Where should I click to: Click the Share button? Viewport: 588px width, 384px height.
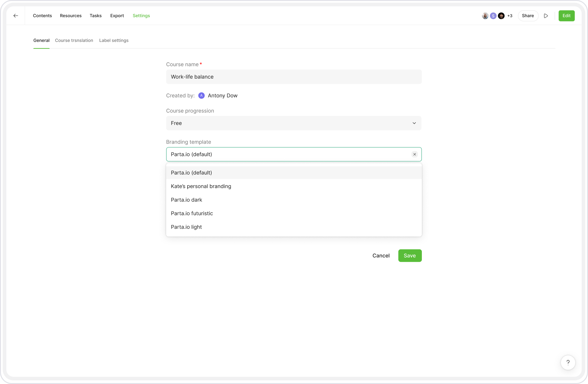click(x=528, y=16)
